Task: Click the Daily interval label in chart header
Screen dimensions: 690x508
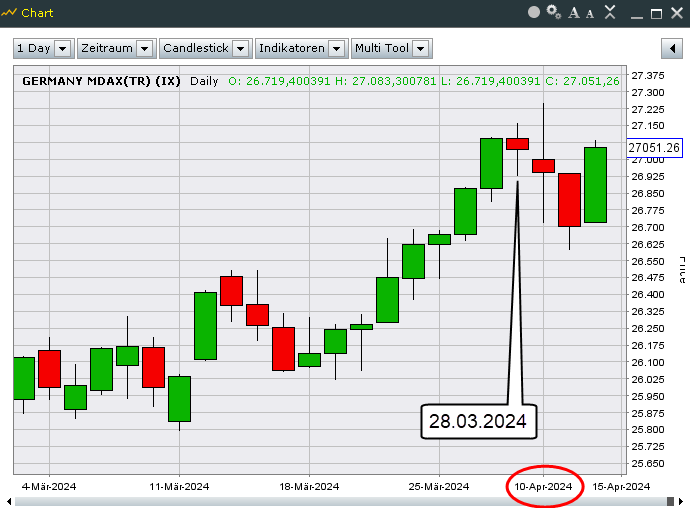Action: 204,81
